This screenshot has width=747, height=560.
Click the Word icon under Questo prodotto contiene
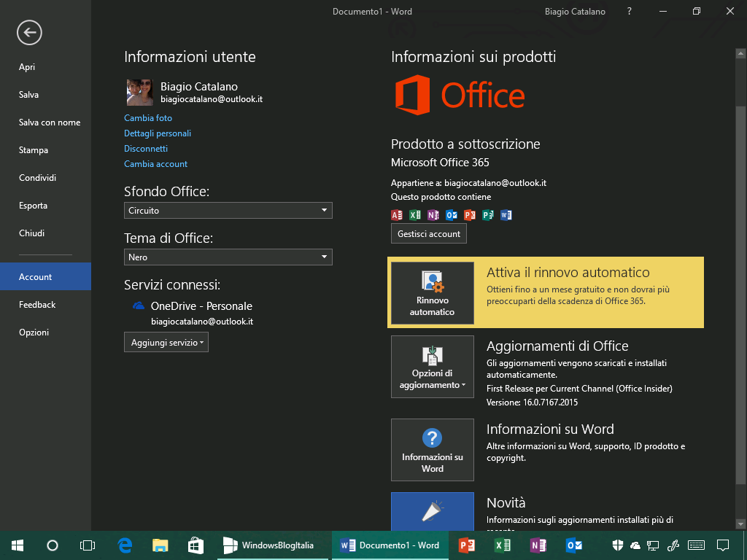pos(506,215)
